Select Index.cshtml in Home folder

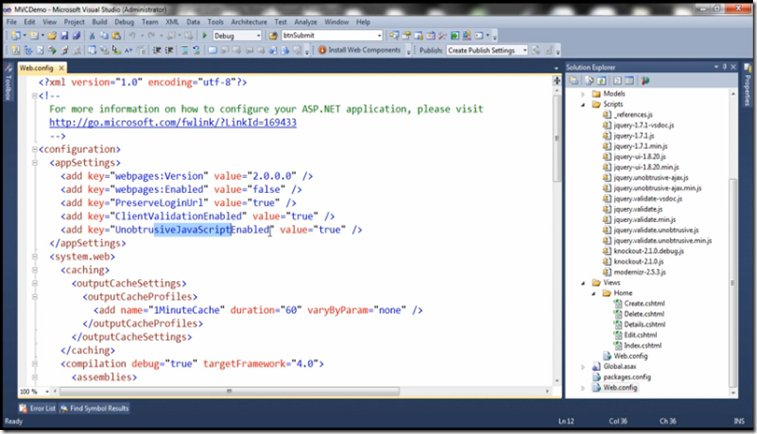coord(643,346)
